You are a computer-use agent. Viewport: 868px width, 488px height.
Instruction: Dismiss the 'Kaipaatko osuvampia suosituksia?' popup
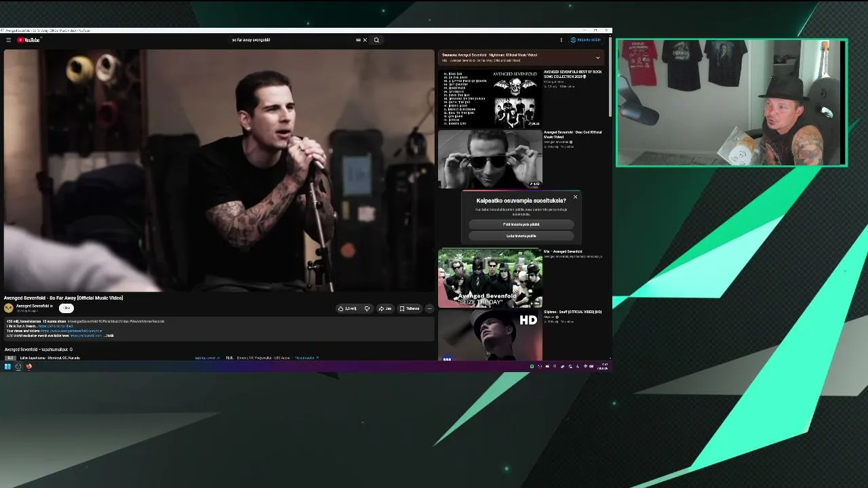pos(575,197)
